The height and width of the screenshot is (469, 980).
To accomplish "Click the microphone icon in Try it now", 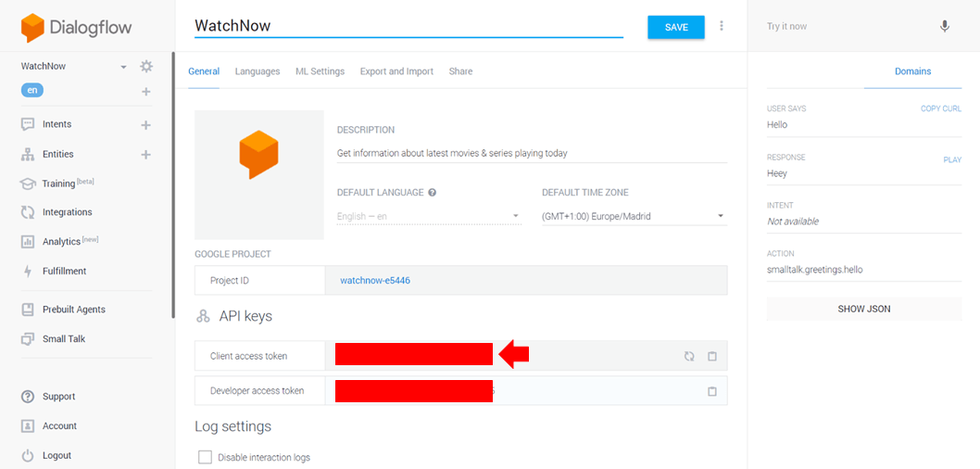I will pos(944,26).
